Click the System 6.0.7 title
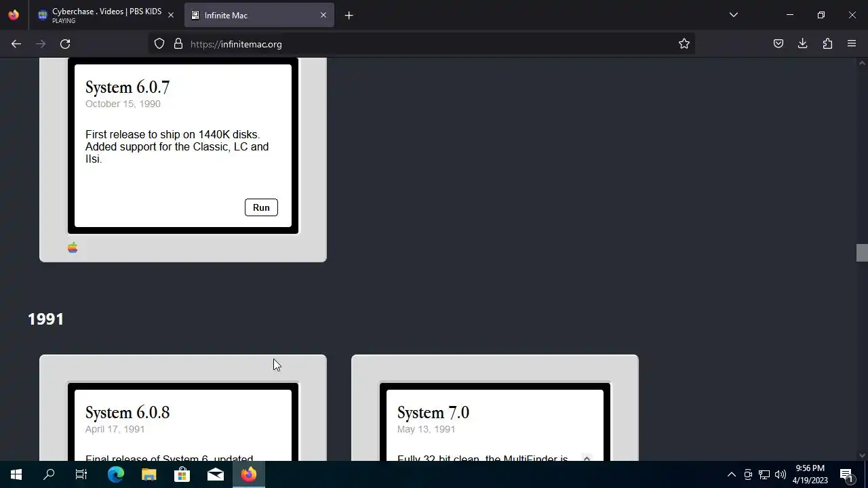Viewport: 868px width, 488px height. 127,87
